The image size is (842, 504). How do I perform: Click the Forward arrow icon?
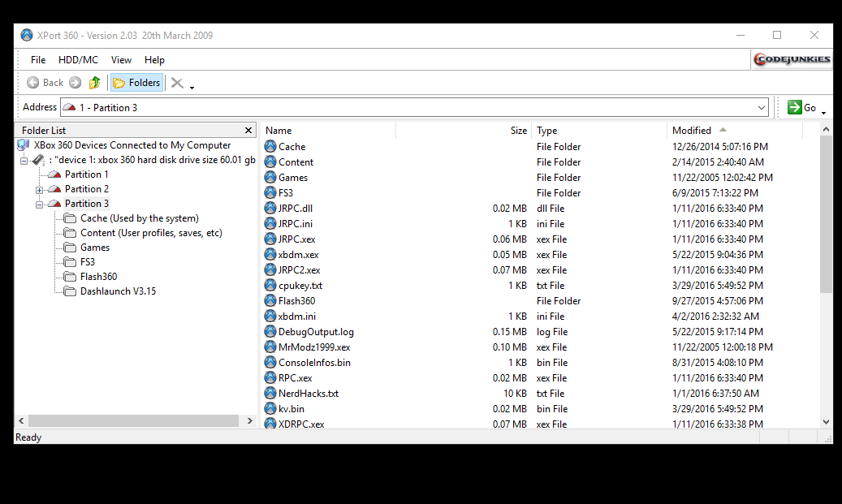click(76, 83)
